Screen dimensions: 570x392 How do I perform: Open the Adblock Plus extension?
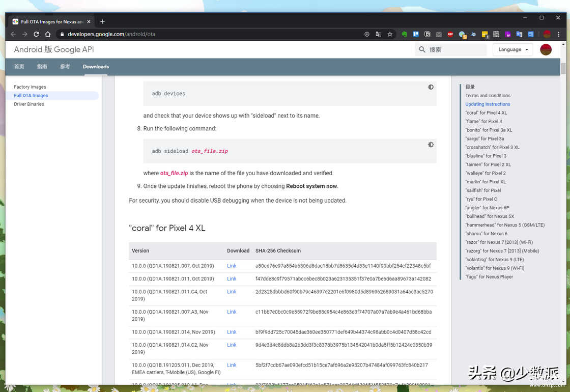(450, 34)
